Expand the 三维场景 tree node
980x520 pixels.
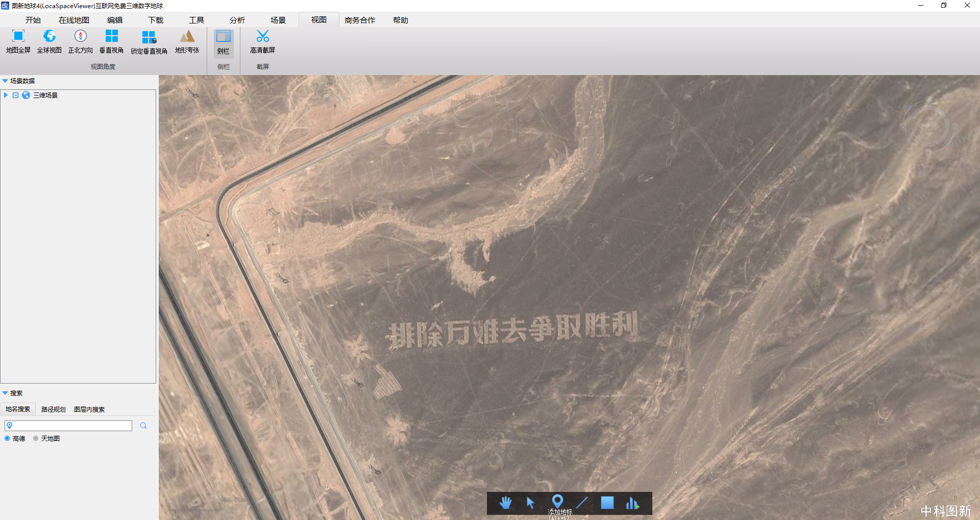(5, 95)
